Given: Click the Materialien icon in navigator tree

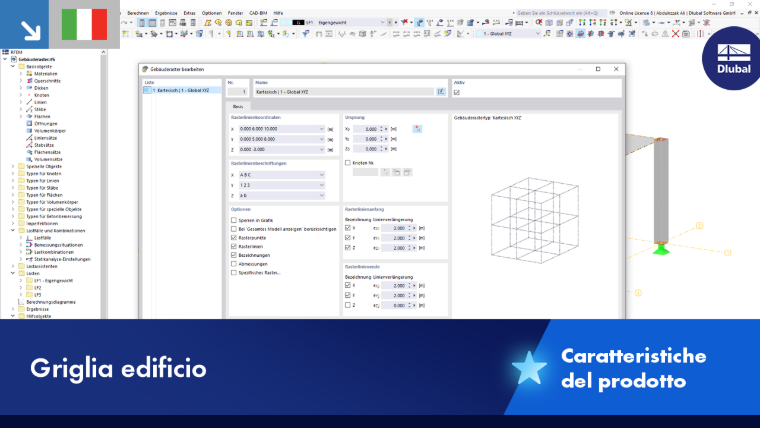Looking at the screenshot, I should (x=29, y=74).
